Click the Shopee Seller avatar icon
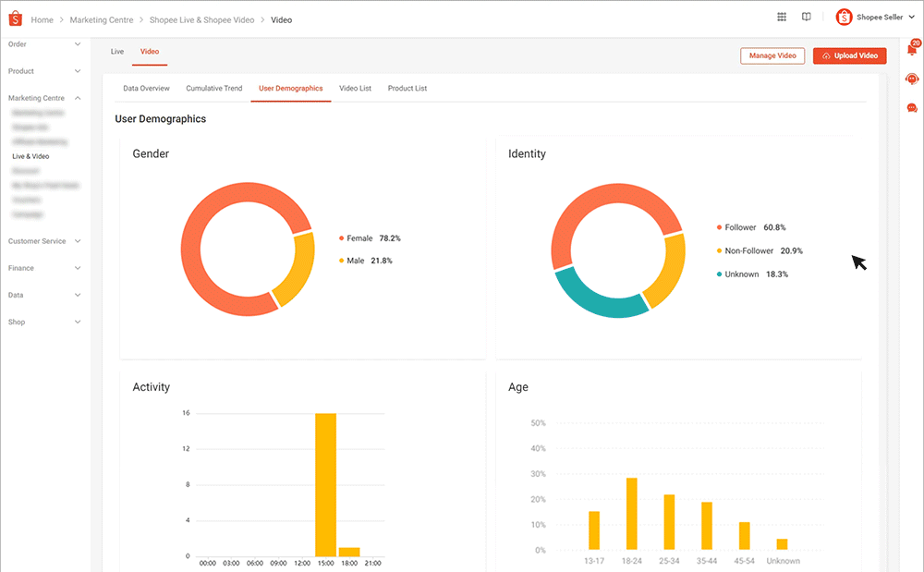924x572 pixels. click(x=844, y=17)
